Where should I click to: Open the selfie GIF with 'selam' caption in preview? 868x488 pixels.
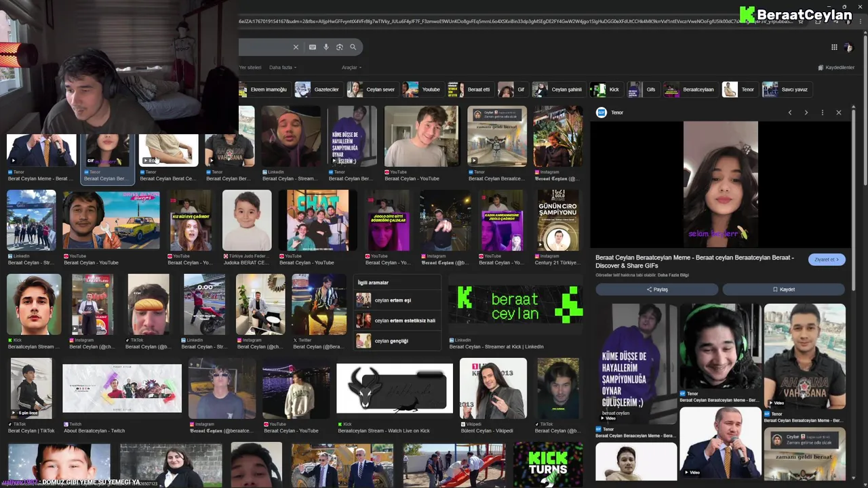click(x=720, y=184)
